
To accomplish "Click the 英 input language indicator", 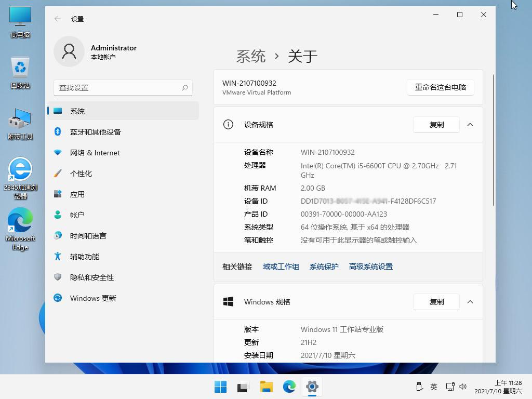I will tap(434, 387).
